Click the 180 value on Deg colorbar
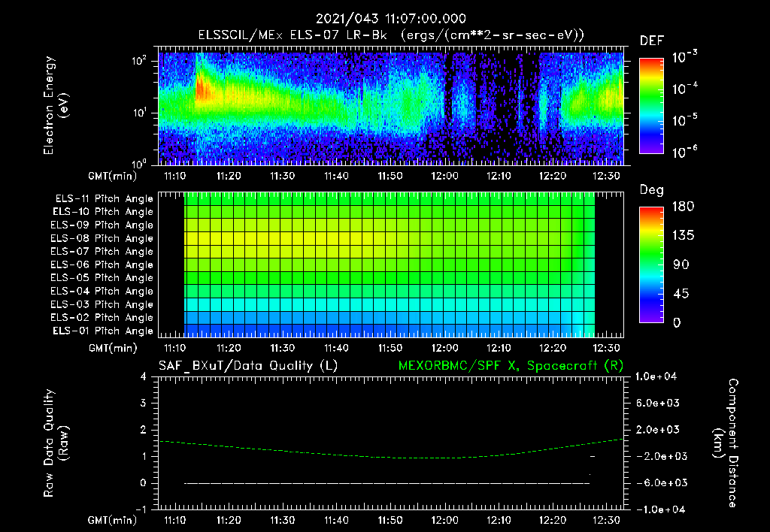Viewport: 770px width, 532px height. [x=683, y=207]
